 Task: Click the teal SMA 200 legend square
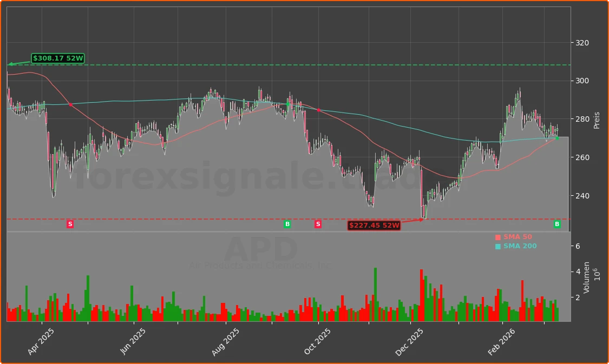click(498, 247)
